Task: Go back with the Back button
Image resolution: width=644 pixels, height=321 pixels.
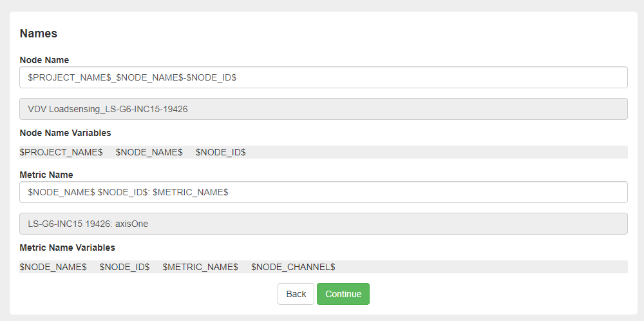Action: tap(296, 294)
